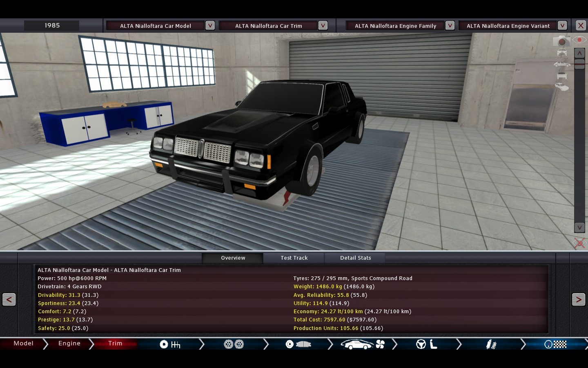Open the wheels and tyres step
Screen dimensions: 588x368
point(234,344)
